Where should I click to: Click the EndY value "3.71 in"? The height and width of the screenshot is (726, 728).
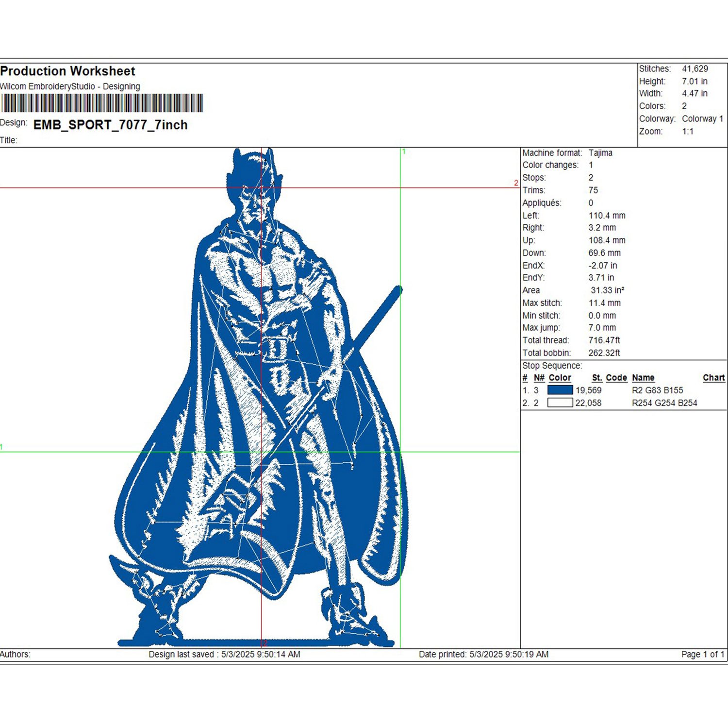(x=601, y=278)
